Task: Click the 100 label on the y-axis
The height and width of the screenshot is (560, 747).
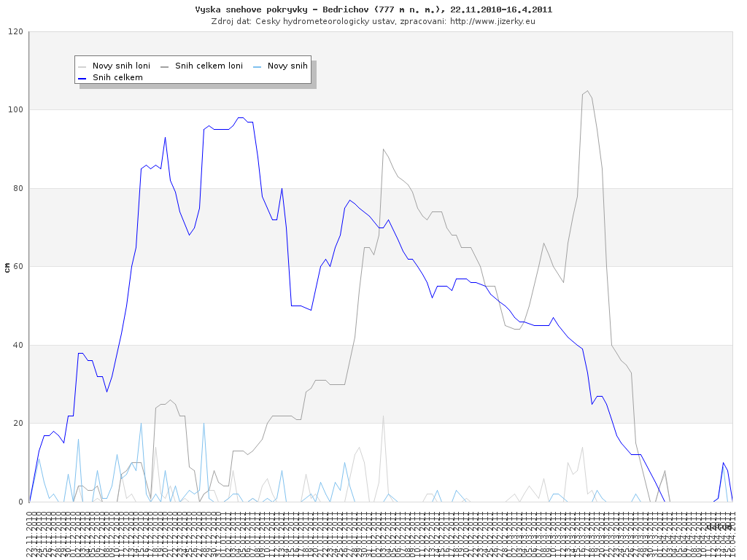Action: pos(15,110)
